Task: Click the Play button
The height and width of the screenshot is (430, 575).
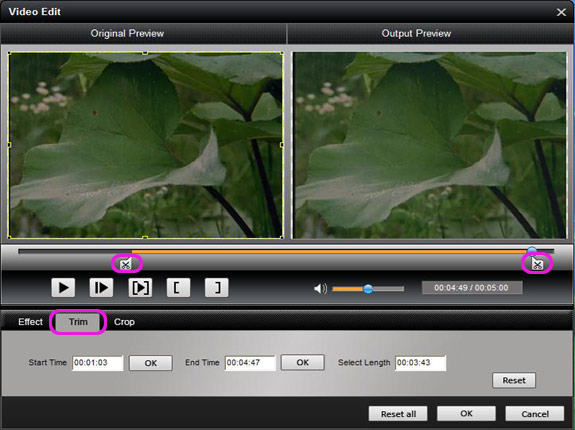Action: pos(63,288)
